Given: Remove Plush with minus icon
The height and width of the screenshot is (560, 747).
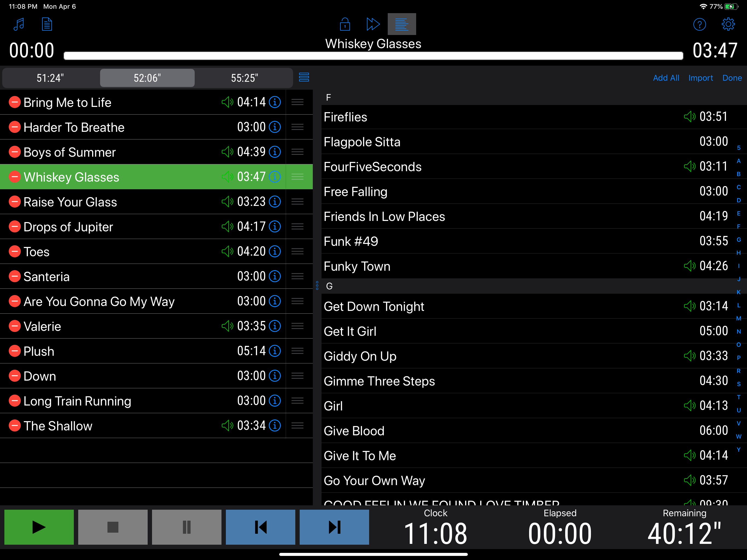Looking at the screenshot, I should [14, 351].
